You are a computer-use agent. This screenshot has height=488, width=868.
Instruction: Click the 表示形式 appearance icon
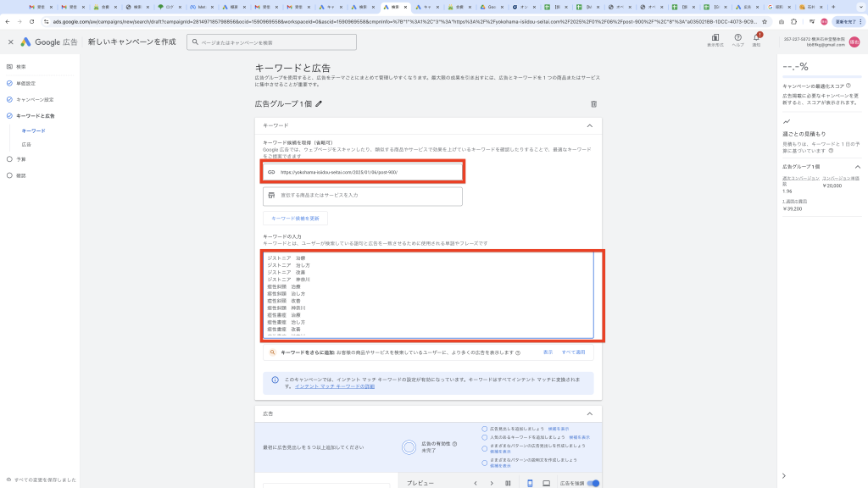(715, 38)
